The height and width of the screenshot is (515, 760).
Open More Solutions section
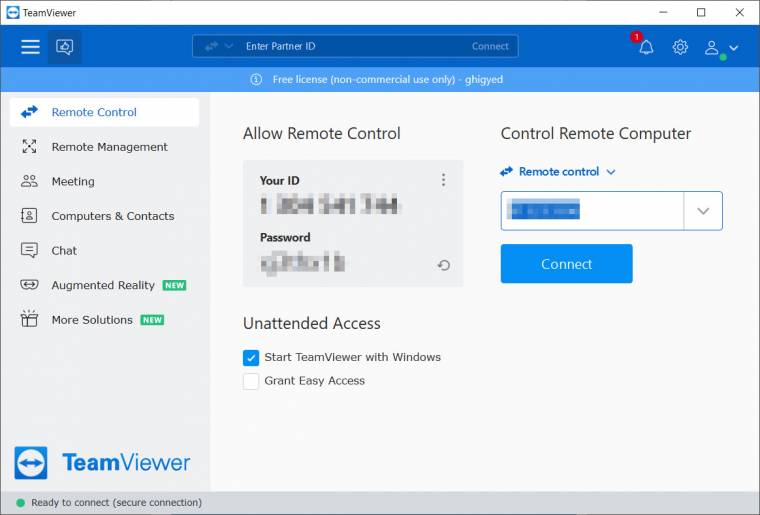(104, 320)
